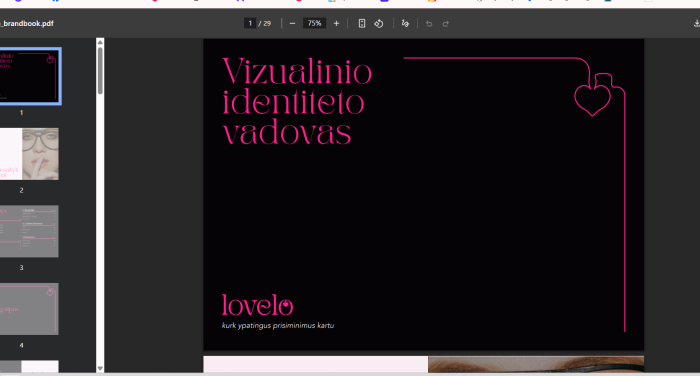Click the lovelo logo on the page

pos(257,305)
